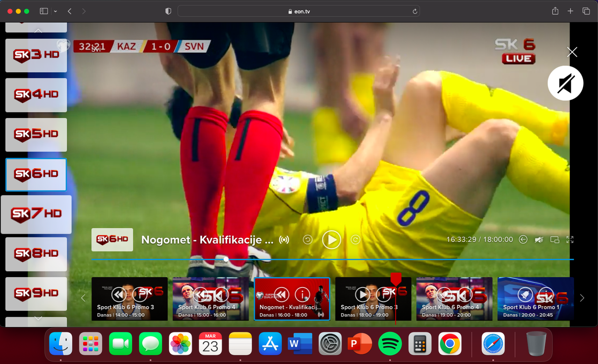Expand channel list upward with top chevron
598x364 pixels.
38,31
